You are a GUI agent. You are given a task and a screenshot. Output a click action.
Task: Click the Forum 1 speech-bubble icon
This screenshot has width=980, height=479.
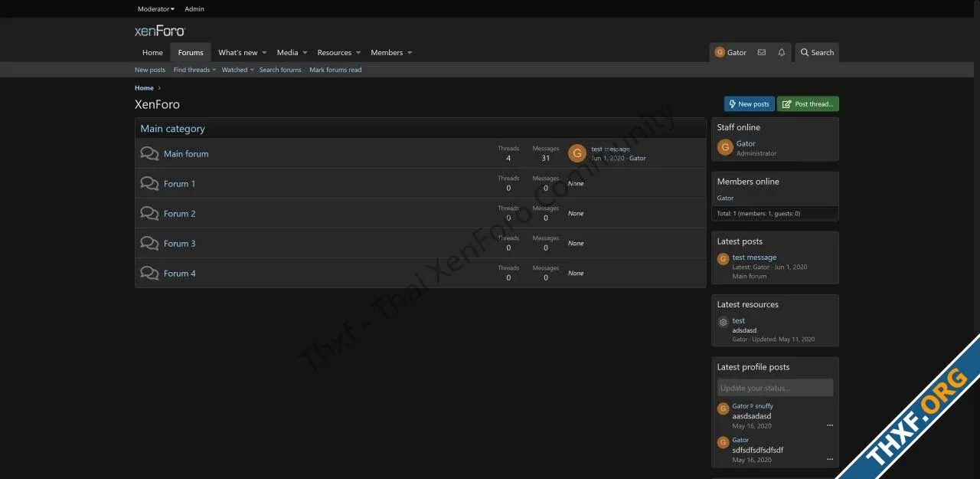(149, 183)
